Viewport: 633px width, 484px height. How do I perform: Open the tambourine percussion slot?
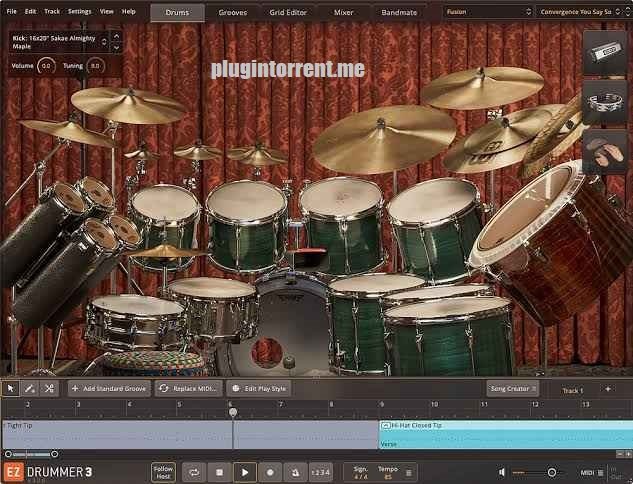[604, 102]
